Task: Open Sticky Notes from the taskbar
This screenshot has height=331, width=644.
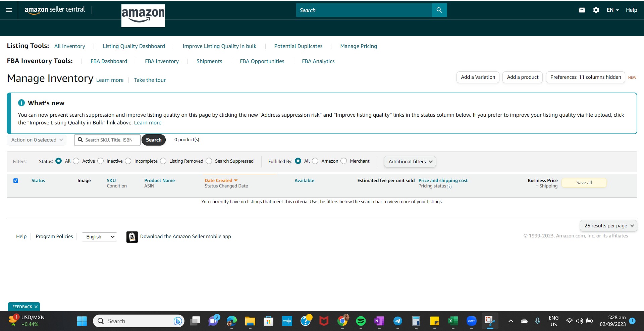Action: tap(434, 321)
